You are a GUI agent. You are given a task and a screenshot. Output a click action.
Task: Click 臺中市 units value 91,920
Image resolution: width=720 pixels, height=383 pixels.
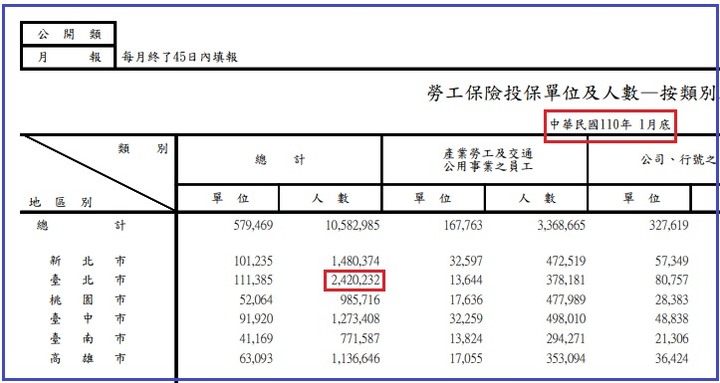coord(256,319)
